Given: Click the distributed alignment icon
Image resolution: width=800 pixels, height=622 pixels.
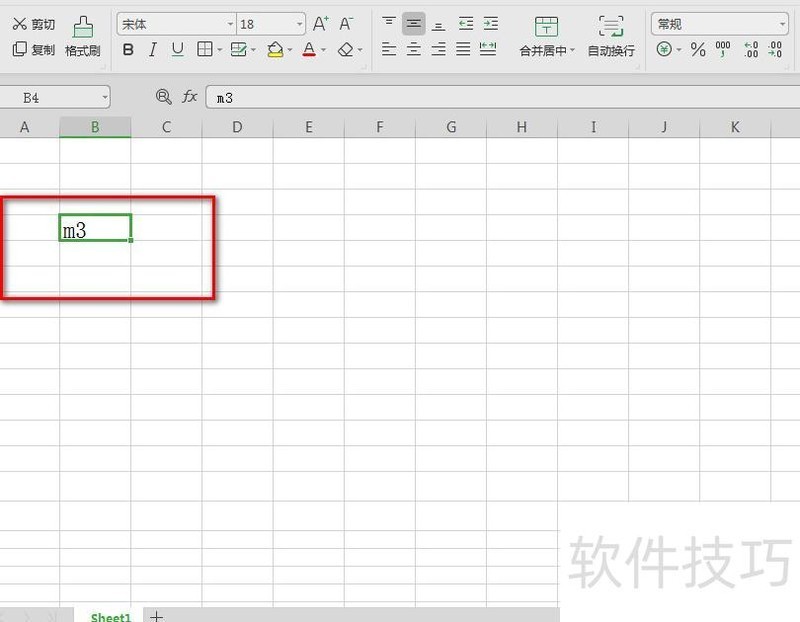Looking at the screenshot, I should (x=488, y=49).
